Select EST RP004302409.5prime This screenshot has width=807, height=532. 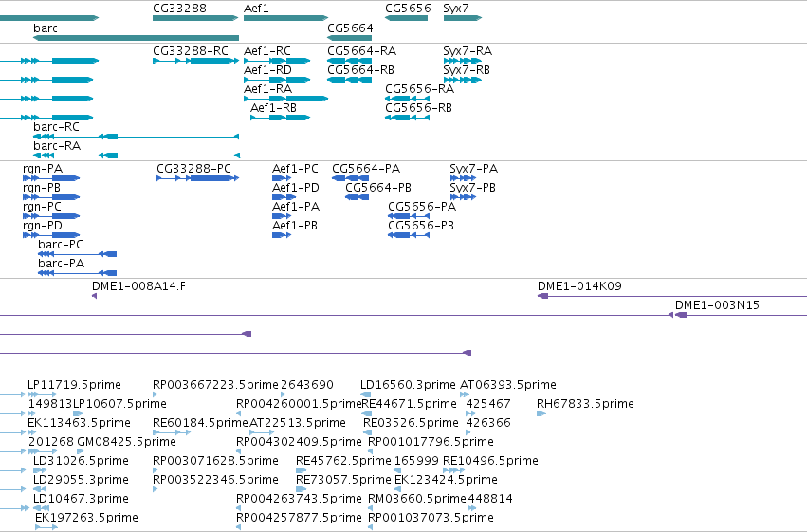tap(299, 442)
